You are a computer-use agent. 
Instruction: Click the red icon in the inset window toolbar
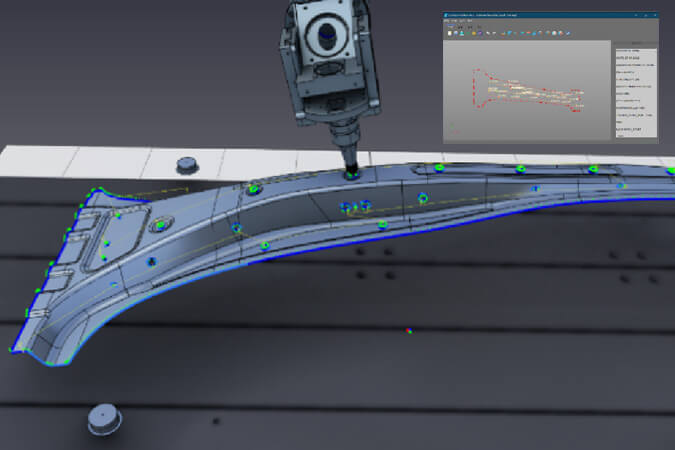point(528,33)
